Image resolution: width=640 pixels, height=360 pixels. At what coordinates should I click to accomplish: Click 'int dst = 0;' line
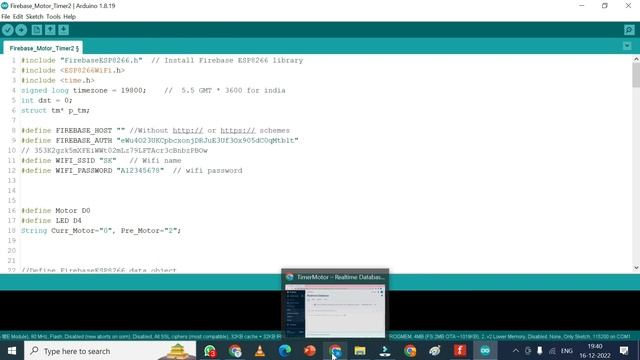pos(47,100)
